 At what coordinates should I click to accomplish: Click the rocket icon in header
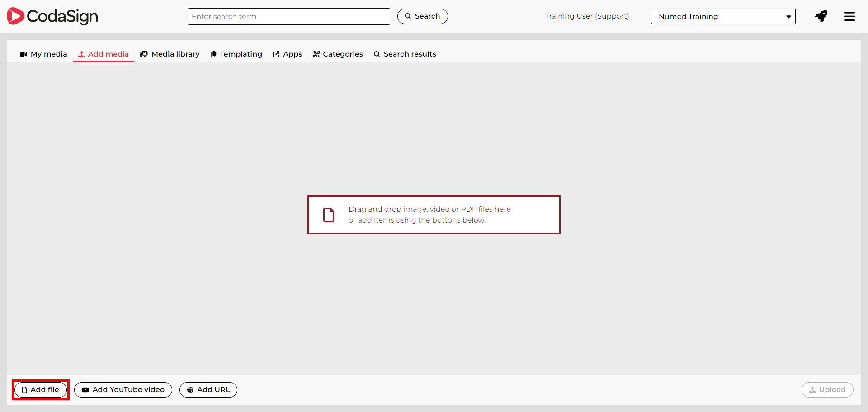tap(821, 16)
